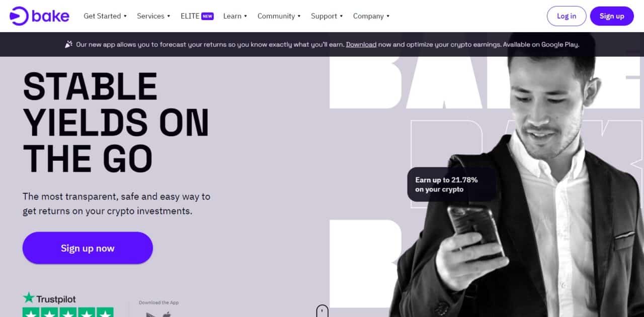Image resolution: width=644 pixels, height=317 pixels.
Task: Follow the Download link in banner
Action: [361, 44]
